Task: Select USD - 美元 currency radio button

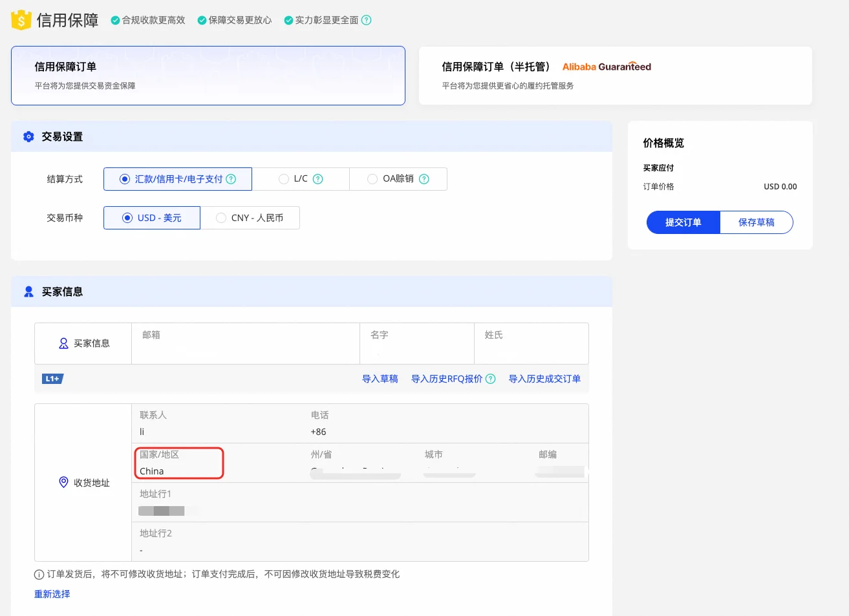Action: pyautogui.click(x=127, y=218)
